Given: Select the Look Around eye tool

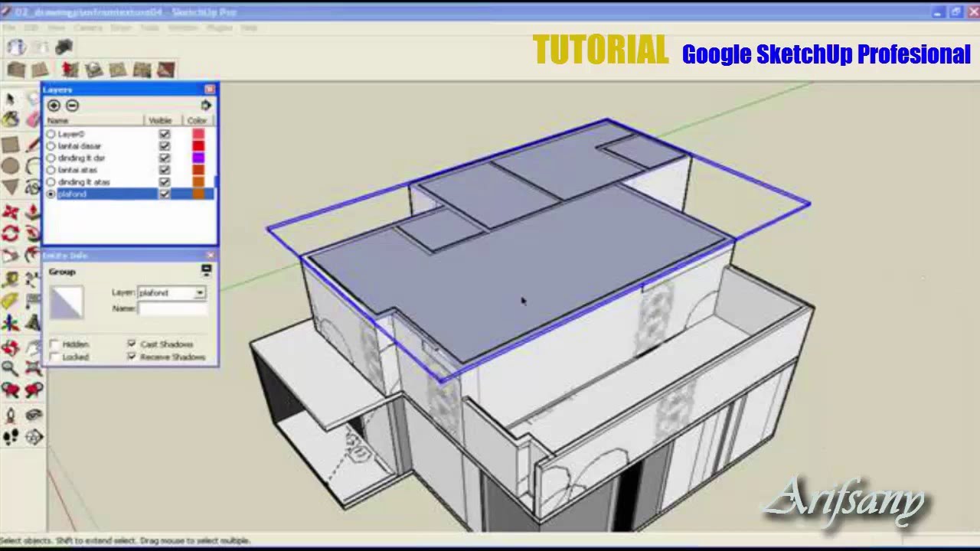Looking at the screenshot, I should (x=33, y=416).
